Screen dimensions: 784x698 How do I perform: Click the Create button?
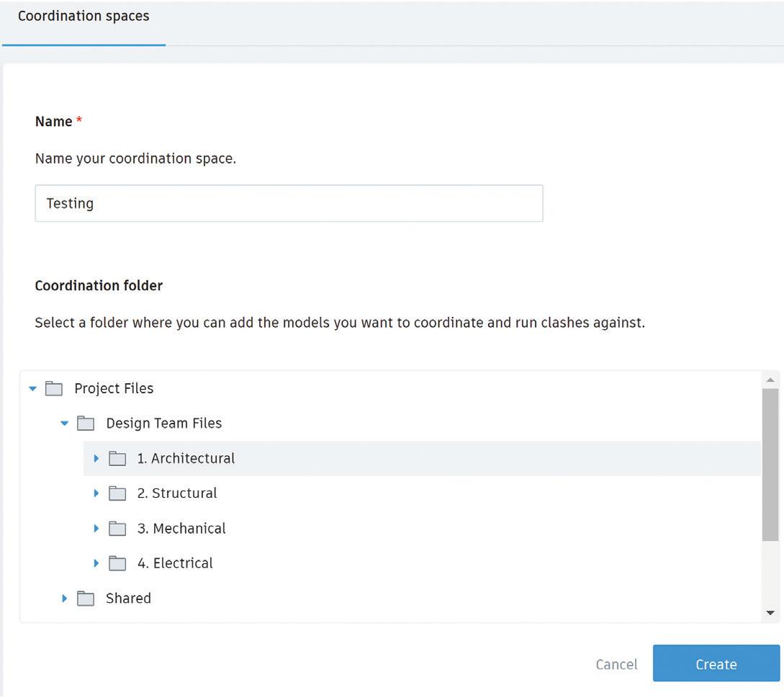pyautogui.click(x=716, y=663)
